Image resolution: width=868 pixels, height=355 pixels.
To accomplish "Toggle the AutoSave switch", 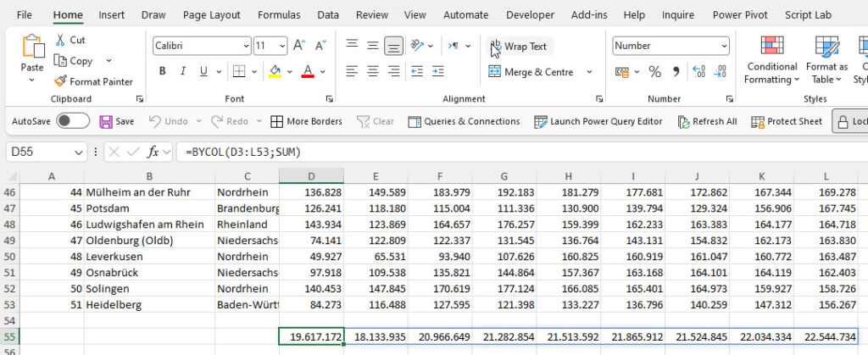I will point(73,121).
